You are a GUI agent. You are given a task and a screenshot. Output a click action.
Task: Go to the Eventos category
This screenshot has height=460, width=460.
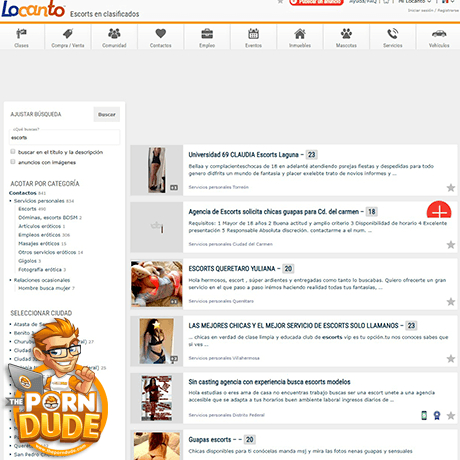tap(253, 37)
